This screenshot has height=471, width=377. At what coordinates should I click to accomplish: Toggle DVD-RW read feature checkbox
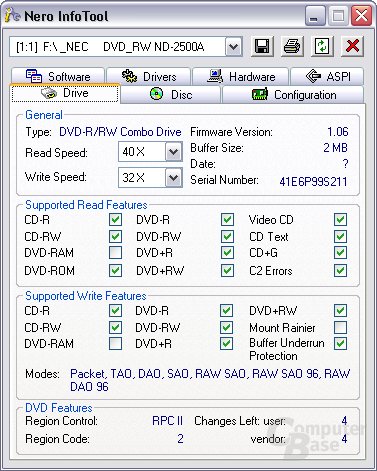227,237
